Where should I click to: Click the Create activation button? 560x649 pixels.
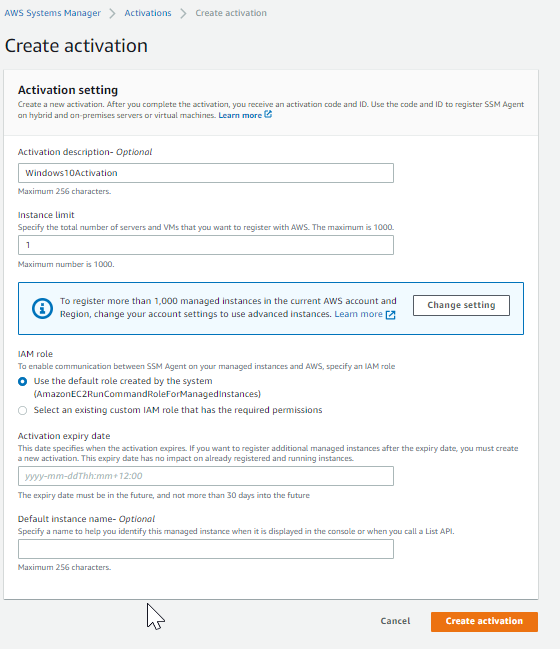[x=484, y=621]
